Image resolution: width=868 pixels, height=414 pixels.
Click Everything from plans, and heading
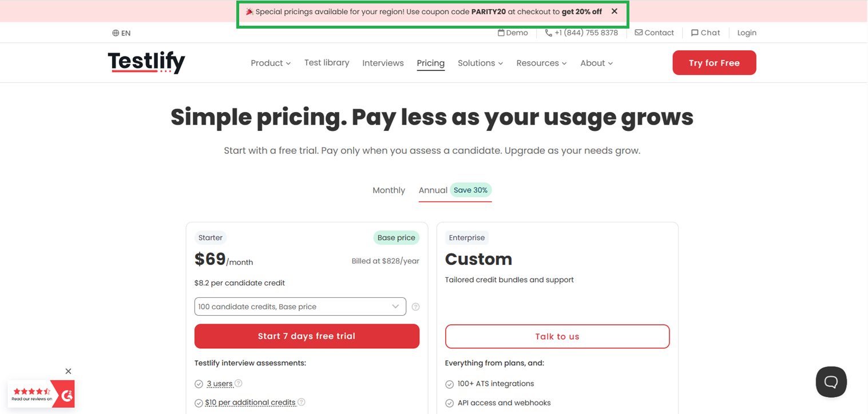click(494, 363)
